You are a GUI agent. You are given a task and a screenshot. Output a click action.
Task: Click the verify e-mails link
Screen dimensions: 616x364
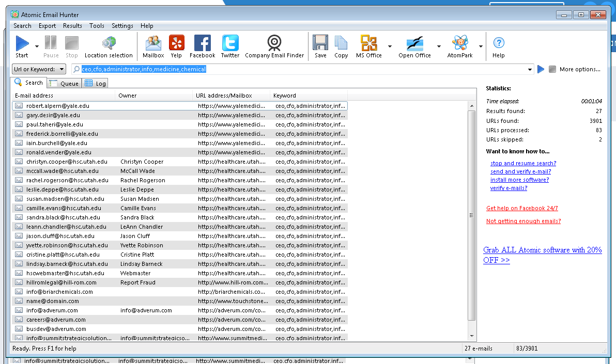509,188
